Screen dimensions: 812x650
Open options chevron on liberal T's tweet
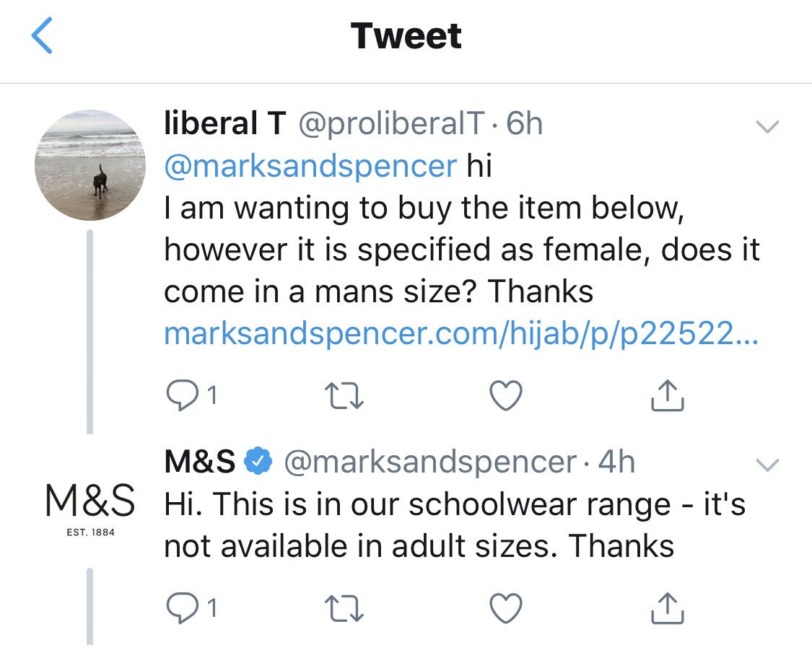coord(767,128)
